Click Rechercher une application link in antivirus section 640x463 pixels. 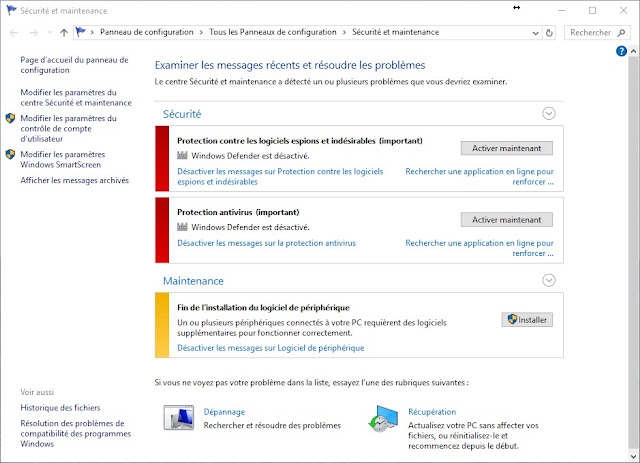click(479, 248)
